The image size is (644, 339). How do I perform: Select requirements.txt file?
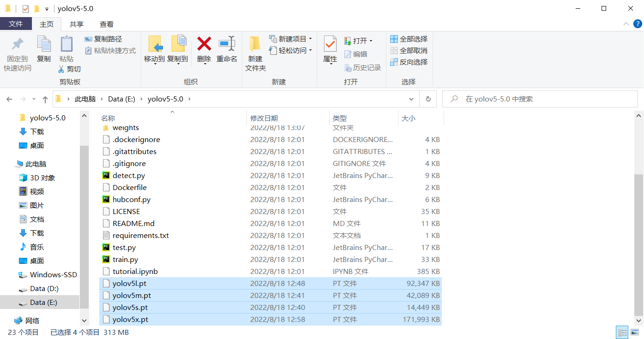pos(141,235)
